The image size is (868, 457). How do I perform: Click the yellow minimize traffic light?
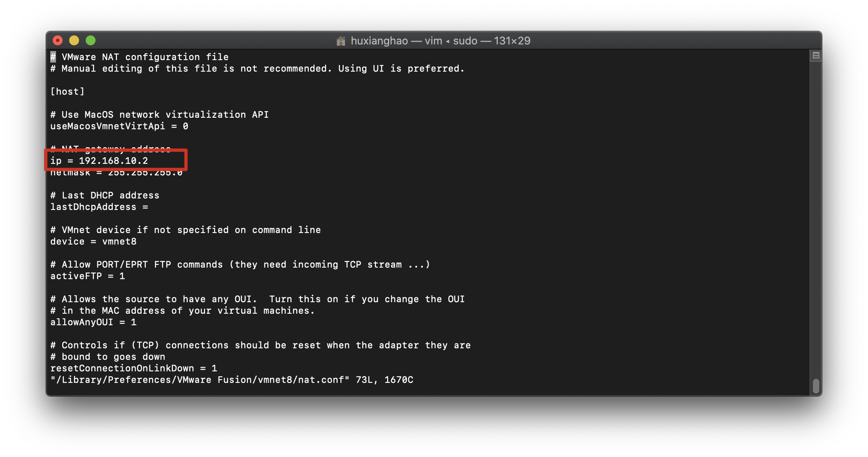(75, 40)
